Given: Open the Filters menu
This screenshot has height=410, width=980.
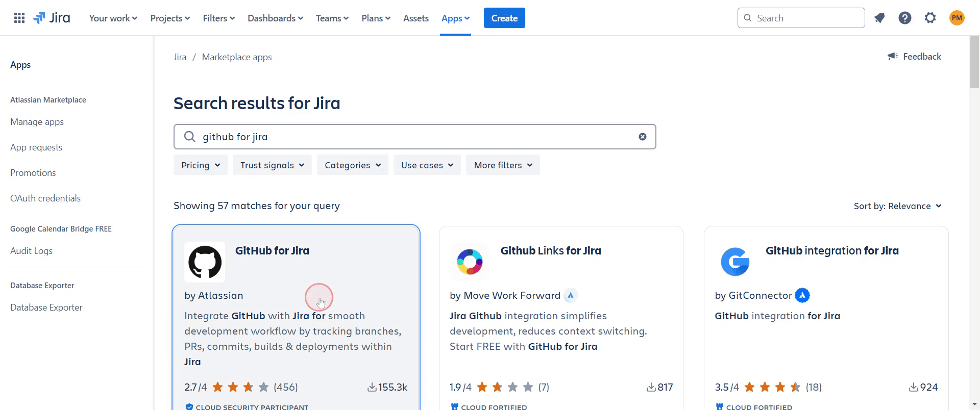Looking at the screenshot, I should click(x=218, y=18).
